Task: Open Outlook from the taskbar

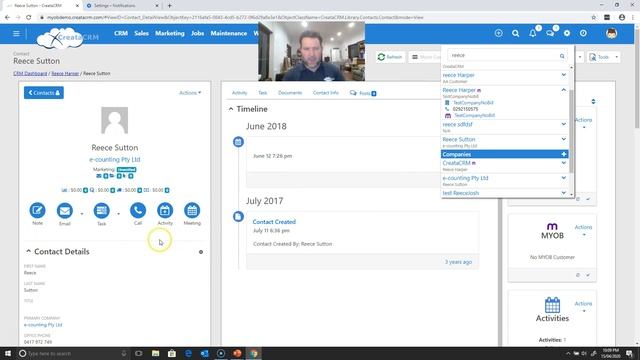Action: click(204, 353)
